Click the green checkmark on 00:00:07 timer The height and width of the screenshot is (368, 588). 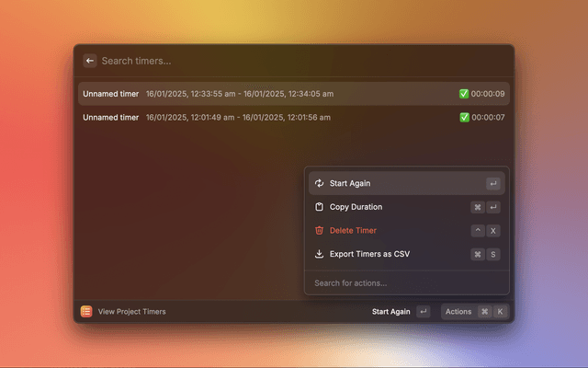coord(464,118)
